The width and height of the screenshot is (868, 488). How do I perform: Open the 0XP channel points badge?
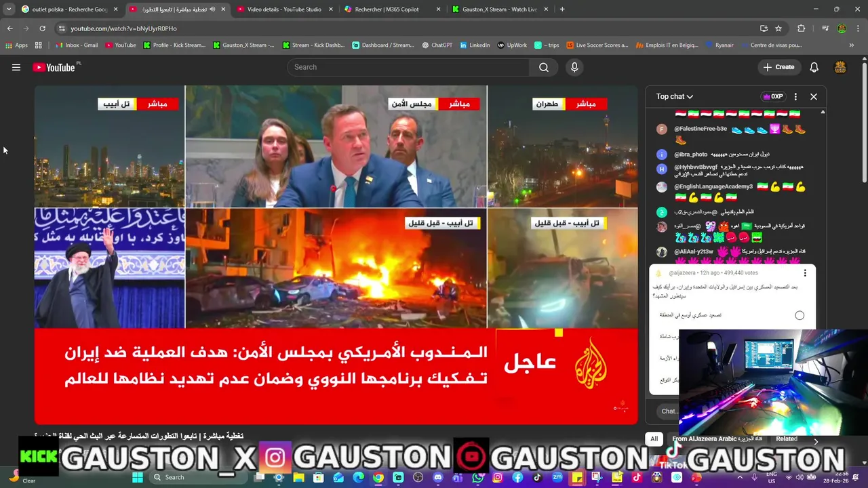772,96
